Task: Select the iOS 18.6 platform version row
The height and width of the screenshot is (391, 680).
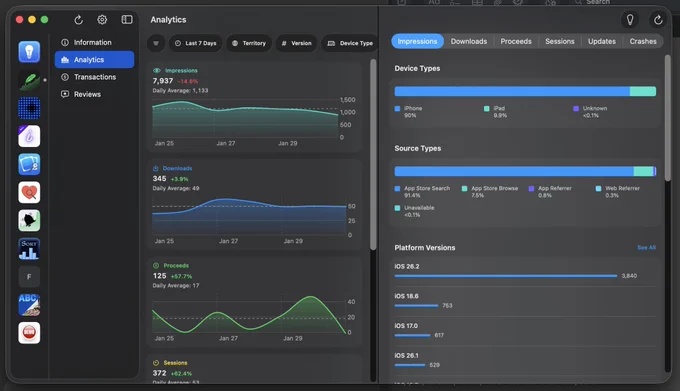Action: [x=525, y=301]
